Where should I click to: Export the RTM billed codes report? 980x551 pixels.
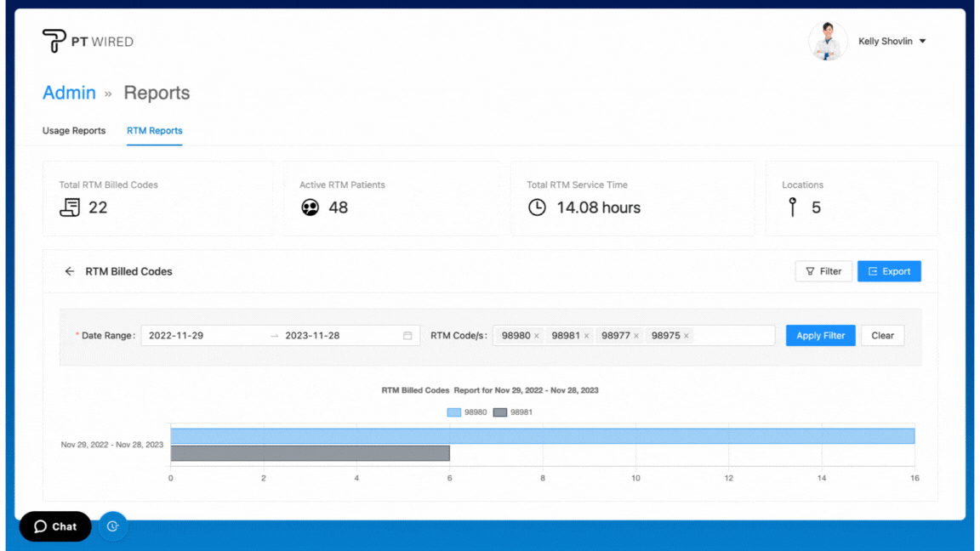pos(889,271)
